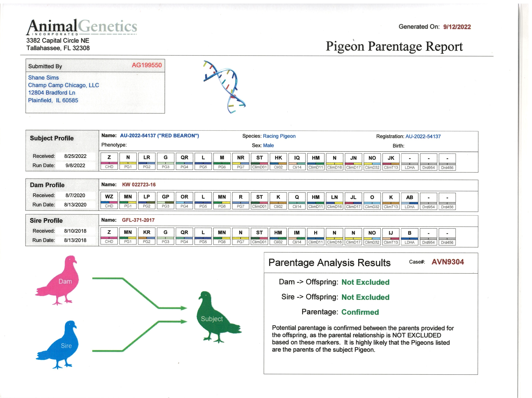Click the AG199550 account number
532x398 pixels.
pos(147,65)
